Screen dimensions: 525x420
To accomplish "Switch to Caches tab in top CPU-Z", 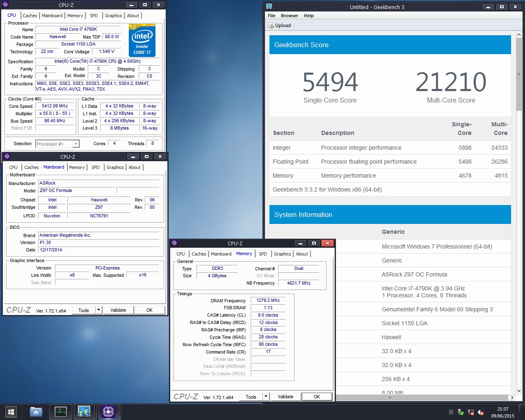I will click(x=30, y=16).
